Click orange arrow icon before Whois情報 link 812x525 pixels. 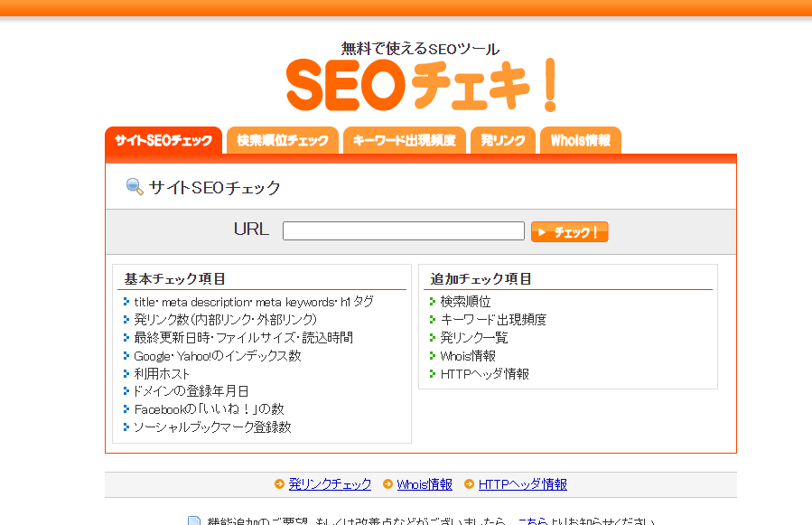click(x=387, y=484)
